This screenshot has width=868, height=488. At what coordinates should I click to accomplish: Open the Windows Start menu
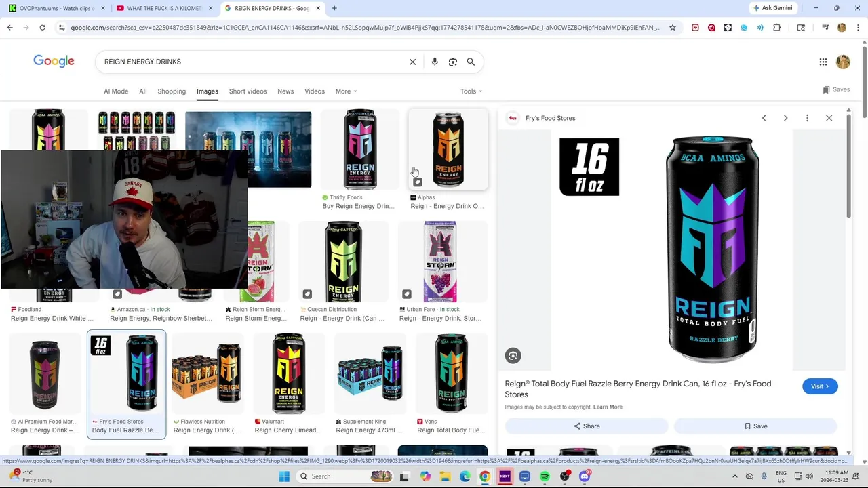click(x=284, y=476)
